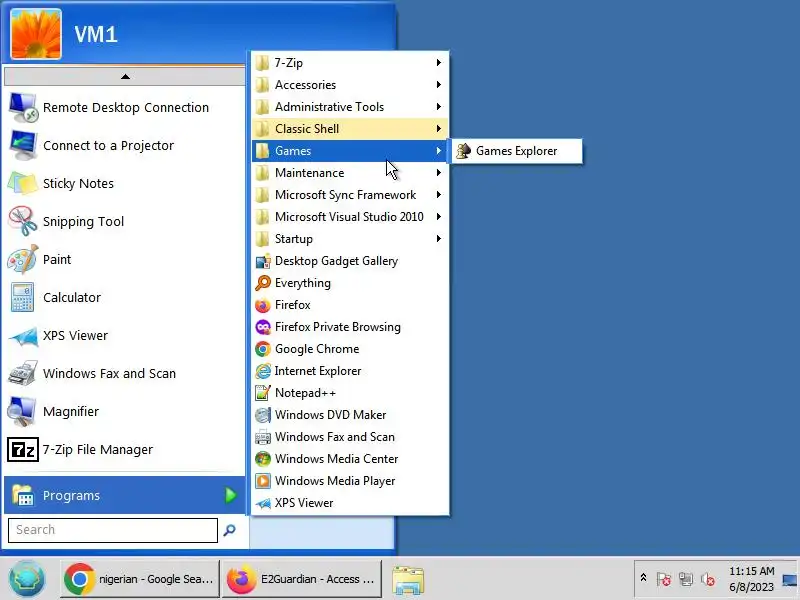Screen dimensions: 800x600
Task: Open Remote Desktop Connection icon
Action: [x=23, y=108]
